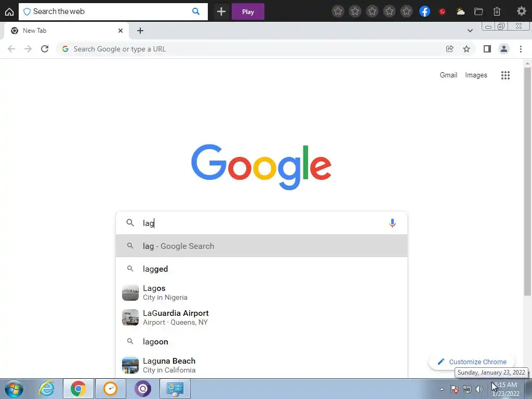This screenshot has height=399, width=532.
Task: Click the LaGuardia Airport thumbnail
Action: [130, 317]
